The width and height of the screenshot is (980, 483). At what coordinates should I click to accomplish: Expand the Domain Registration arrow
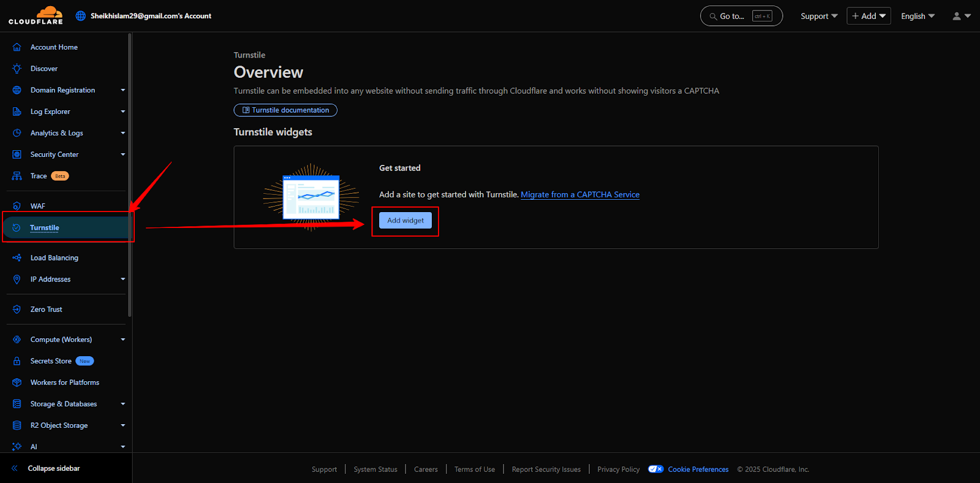[x=123, y=90]
